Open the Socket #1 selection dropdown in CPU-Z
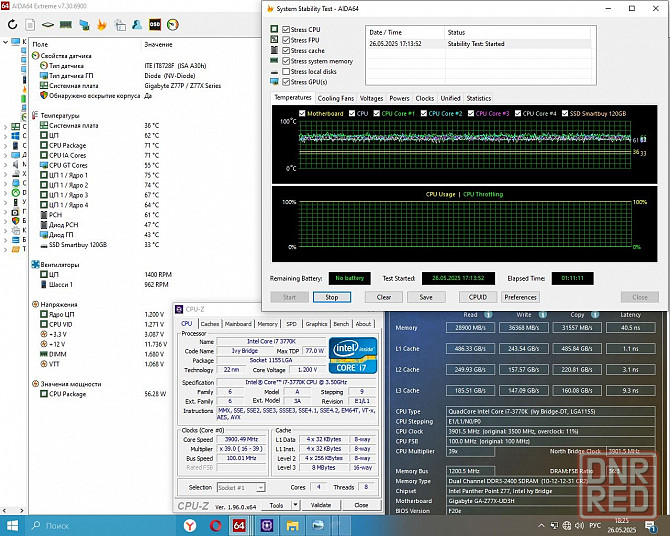This screenshot has width=670, height=536. pyautogui.click(x=261, y=487)
